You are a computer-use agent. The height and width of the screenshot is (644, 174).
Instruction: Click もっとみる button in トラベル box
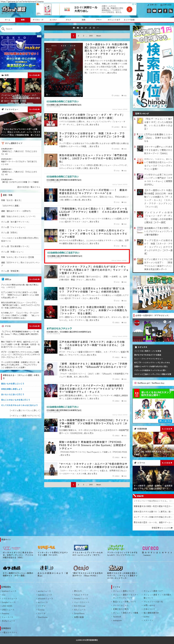point(167,463)
